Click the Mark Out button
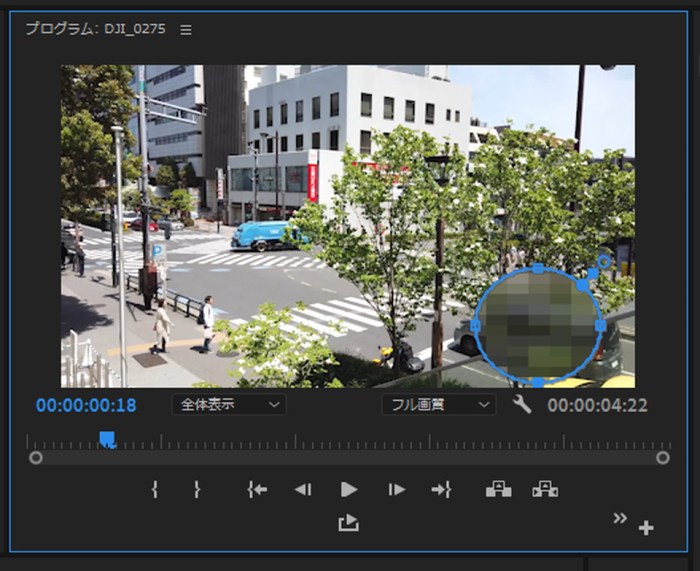The height and width of the screenshot is (571, 700). (x=197, y=490)
